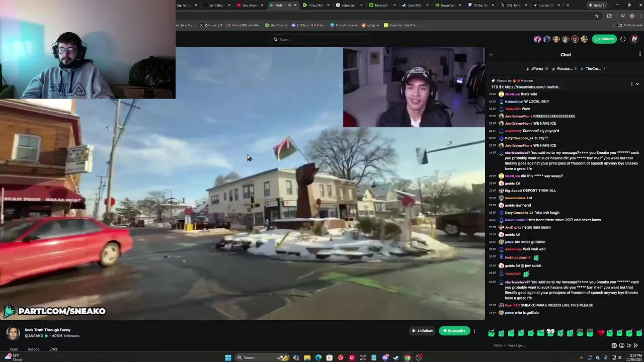The width and height of the screenshot is (644, 362).
Task: Open Chrome profile avatar in toolbar
Action: pos(632,16)
